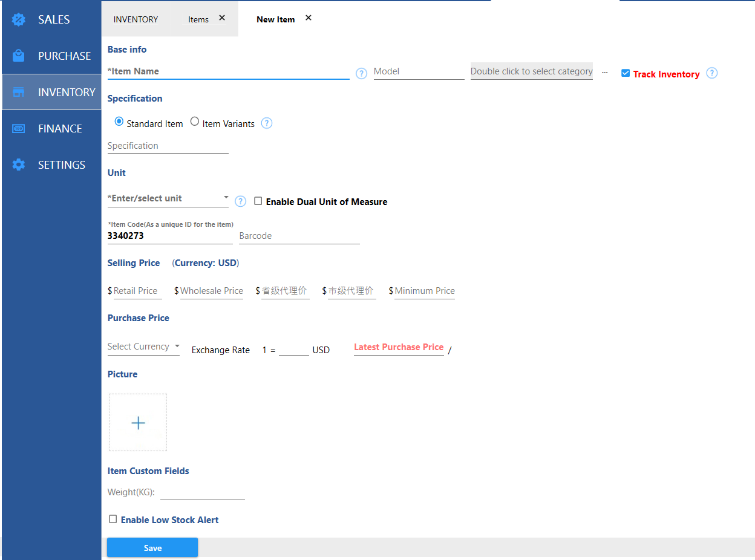Enable Dual Unit of Measure checkbox
The height and width of the screenshot is (560, 755).
(x=258, y=201)
